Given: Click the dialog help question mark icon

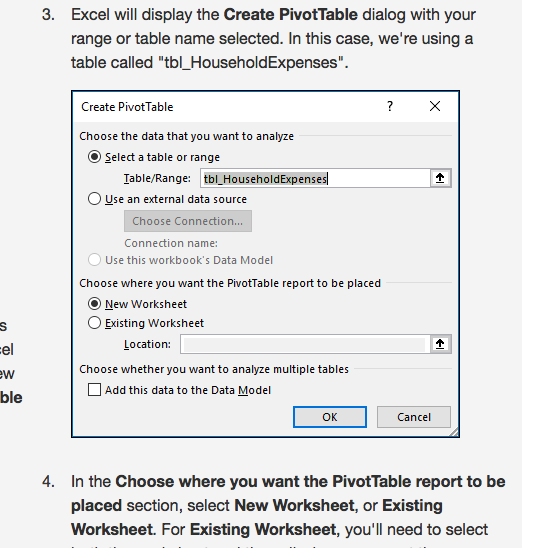Looking at the screenshot, I should 390,106.
